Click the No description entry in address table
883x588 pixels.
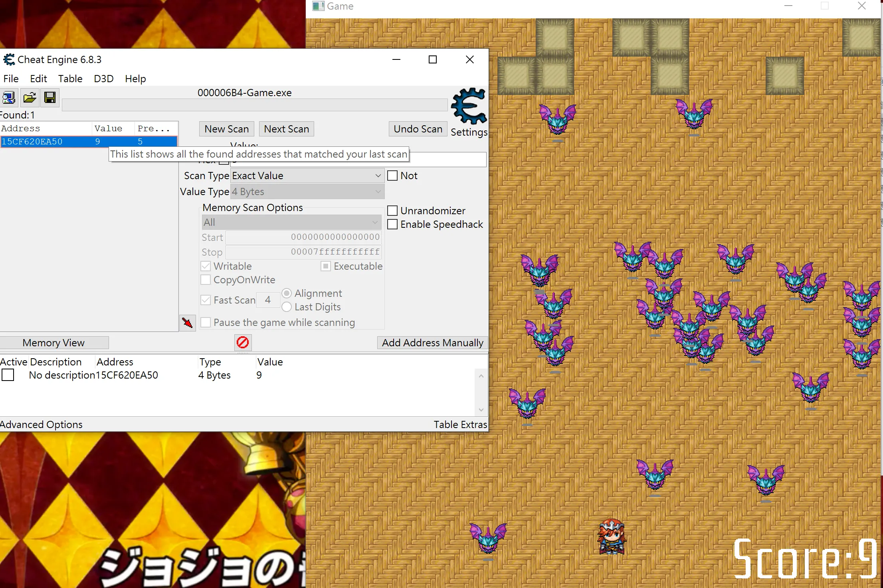pyautogui.click(x=62, y=375)
